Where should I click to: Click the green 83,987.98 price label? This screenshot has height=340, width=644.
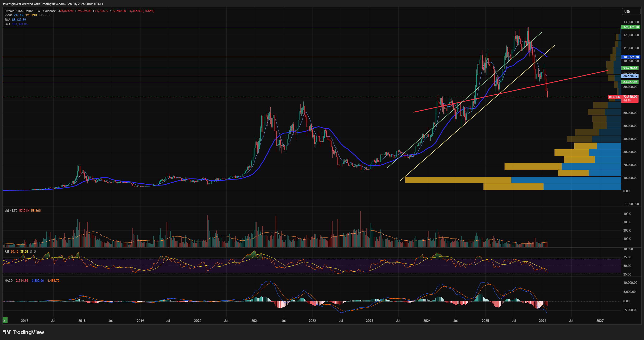point(630,82)
